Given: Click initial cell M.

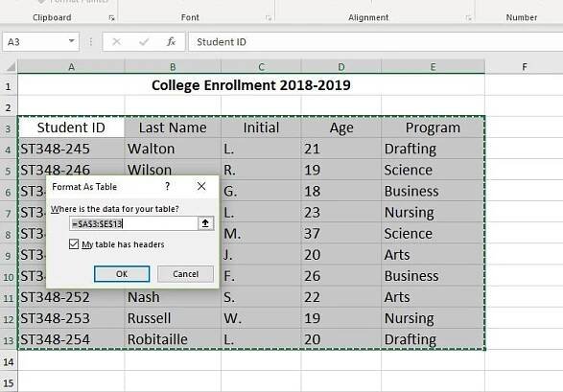Looking at the screenshot, I should 261,234.
